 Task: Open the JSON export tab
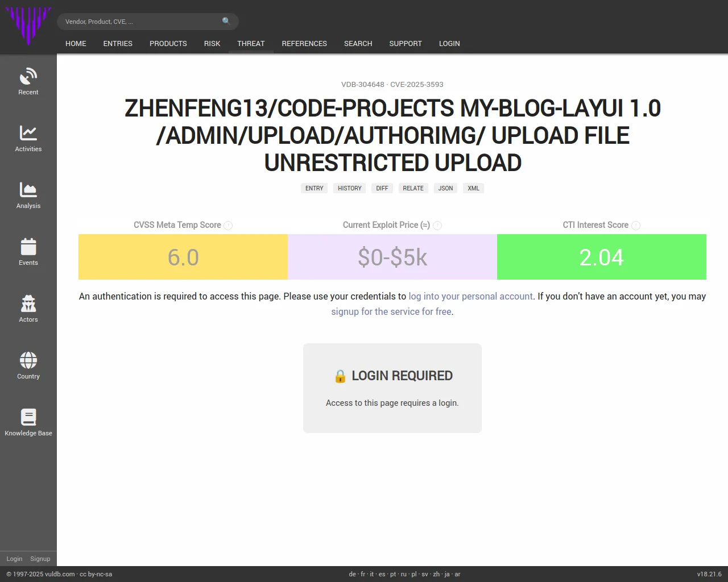click(x=445, y=188)
